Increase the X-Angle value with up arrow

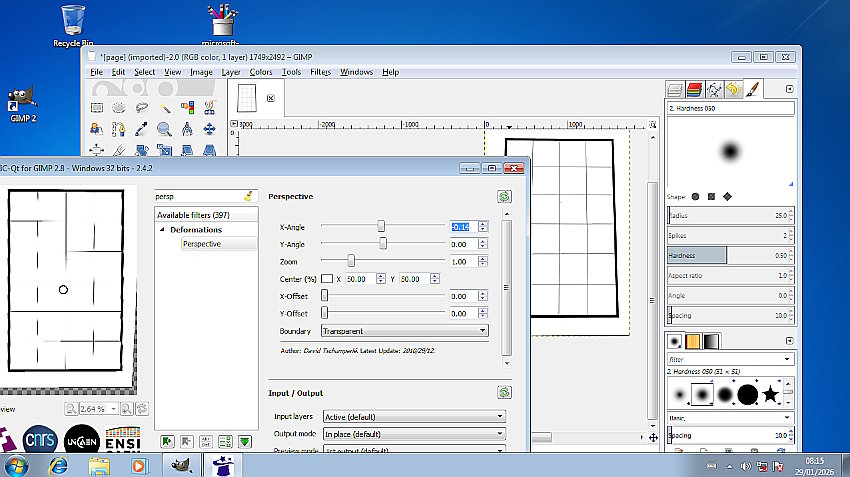coord(483,224)
